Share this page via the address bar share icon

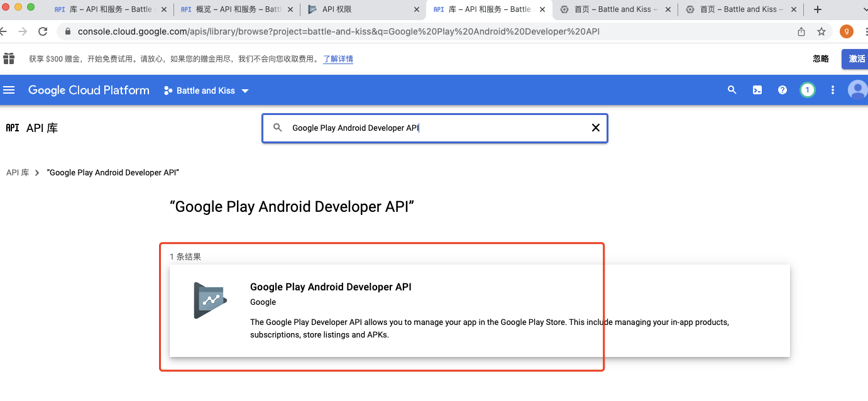click(801, 31)
